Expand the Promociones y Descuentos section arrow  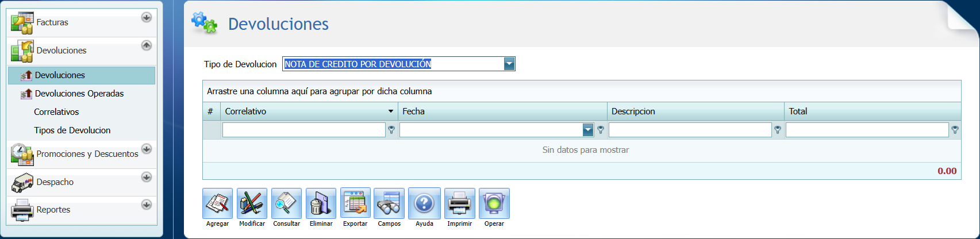pyautogui.click(x=147, y=149)
